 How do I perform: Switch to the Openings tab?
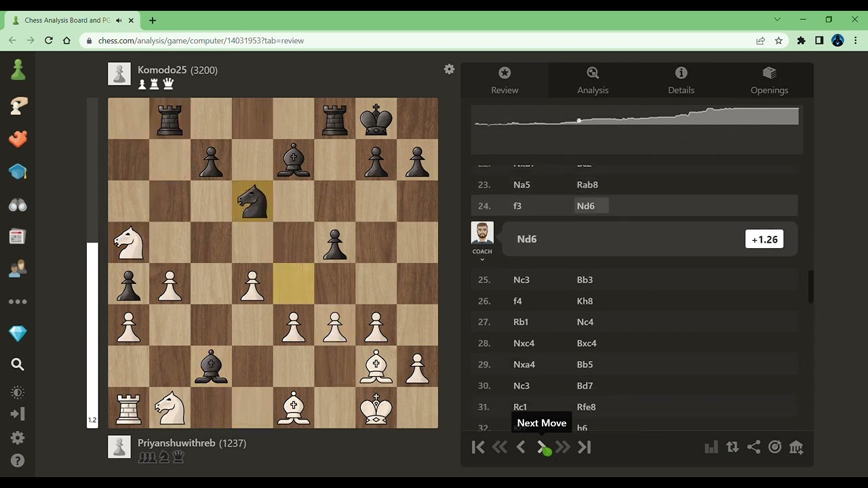(x=769, y=81)
